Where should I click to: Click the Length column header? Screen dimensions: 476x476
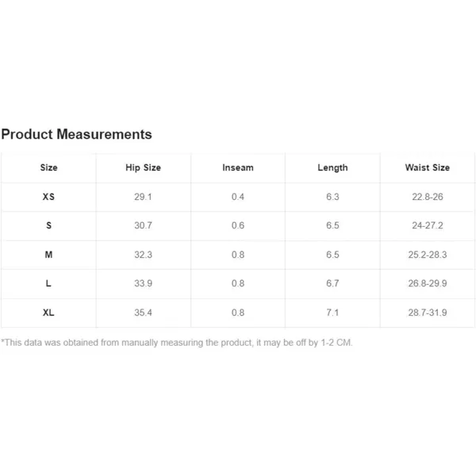pos(332,168)
